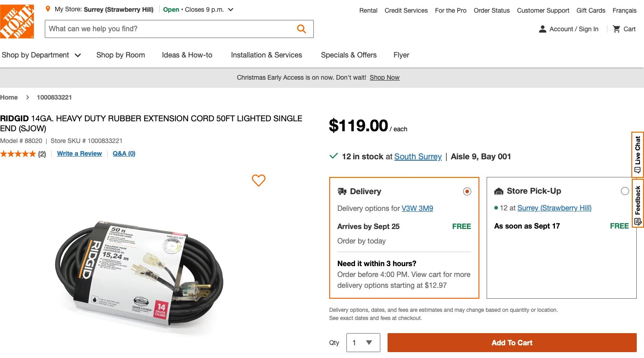Open Installation & Services menu item
644x358 pixels.
coord(266,55)
